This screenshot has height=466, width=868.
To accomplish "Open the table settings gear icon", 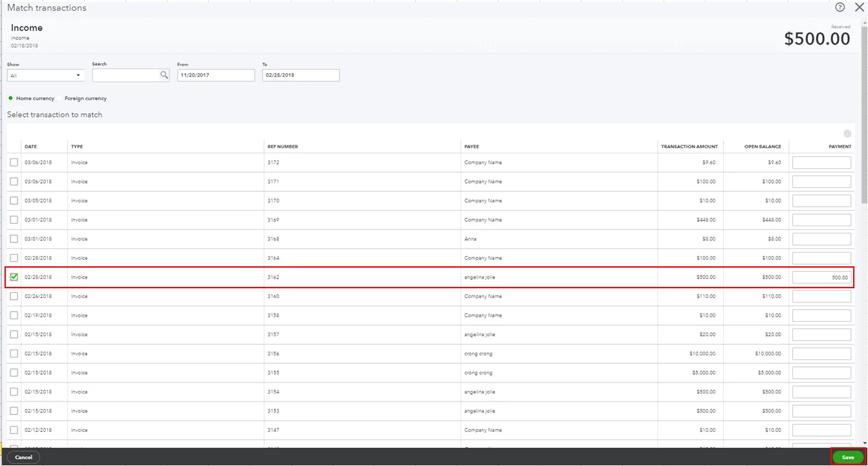I will pos(847,134).
